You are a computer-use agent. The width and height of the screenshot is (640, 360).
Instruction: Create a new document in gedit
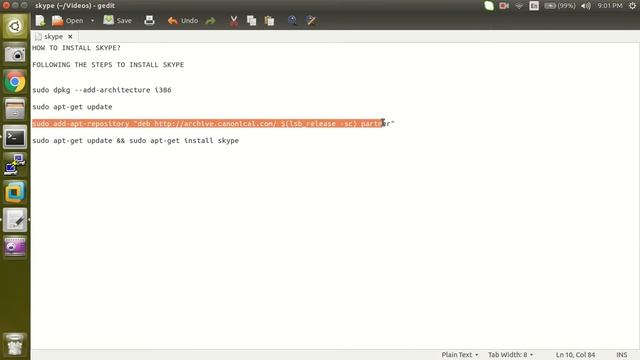pos(40,20)
